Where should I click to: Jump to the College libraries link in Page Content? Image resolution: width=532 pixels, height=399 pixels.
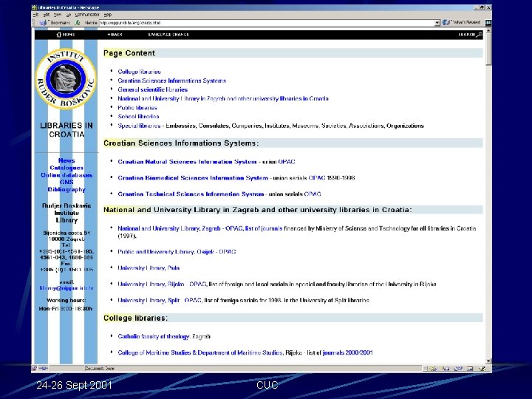point(140,72)
